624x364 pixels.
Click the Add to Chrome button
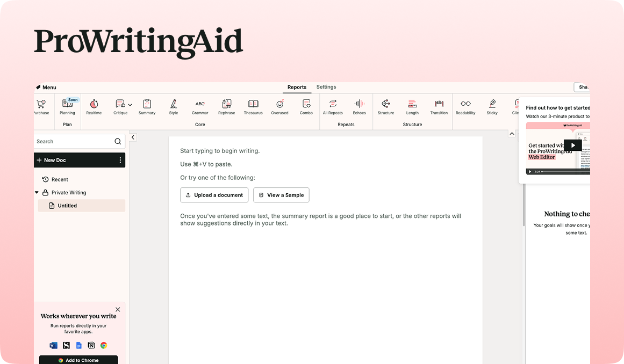pyautogui.click(x=78, y=360)
